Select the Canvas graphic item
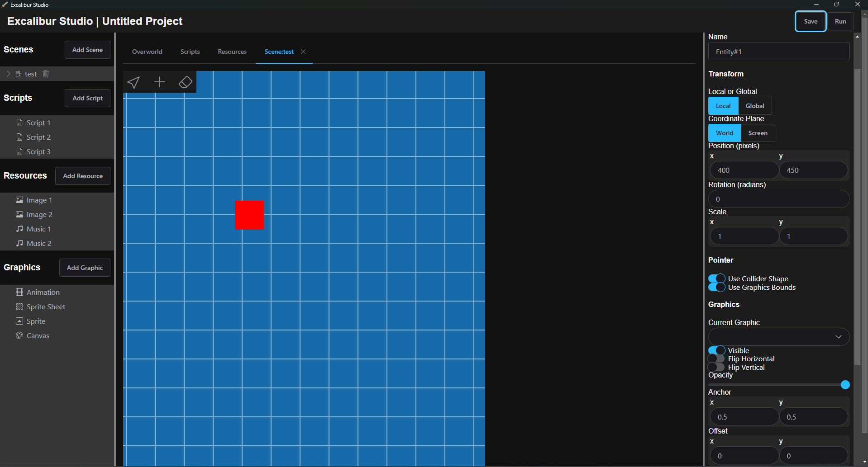 pyautogui.click(x=38, y=335)
